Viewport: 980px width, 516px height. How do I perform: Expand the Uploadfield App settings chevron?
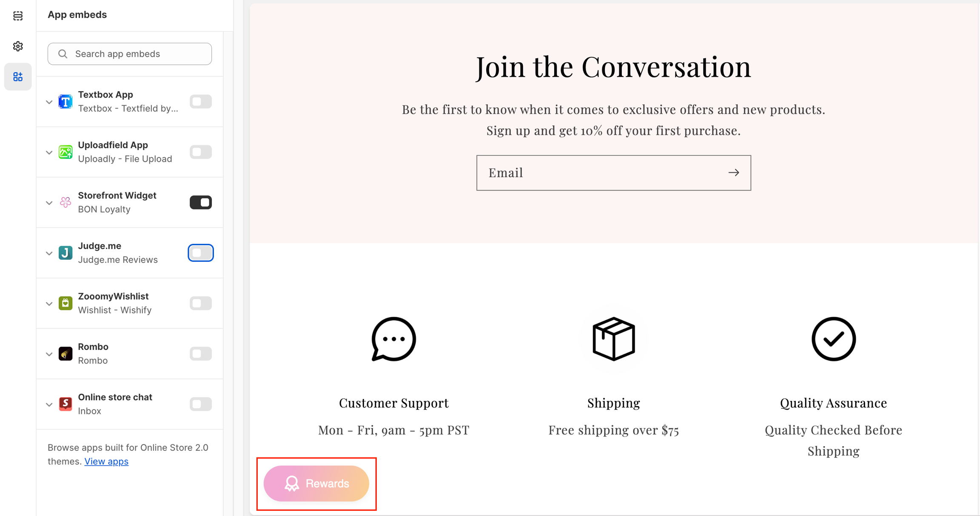[x=49, y=152]
